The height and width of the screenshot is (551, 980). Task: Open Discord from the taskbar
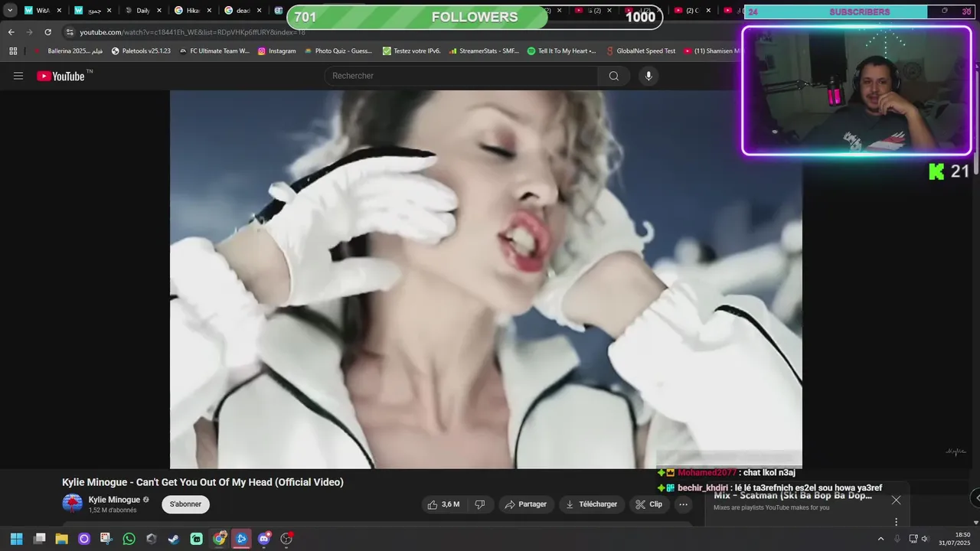coord(264,539)
